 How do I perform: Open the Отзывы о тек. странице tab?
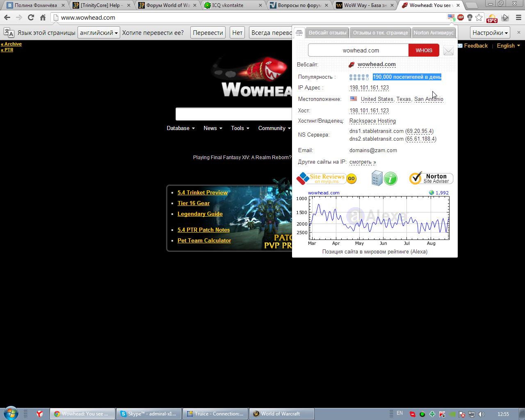(380, 33)
